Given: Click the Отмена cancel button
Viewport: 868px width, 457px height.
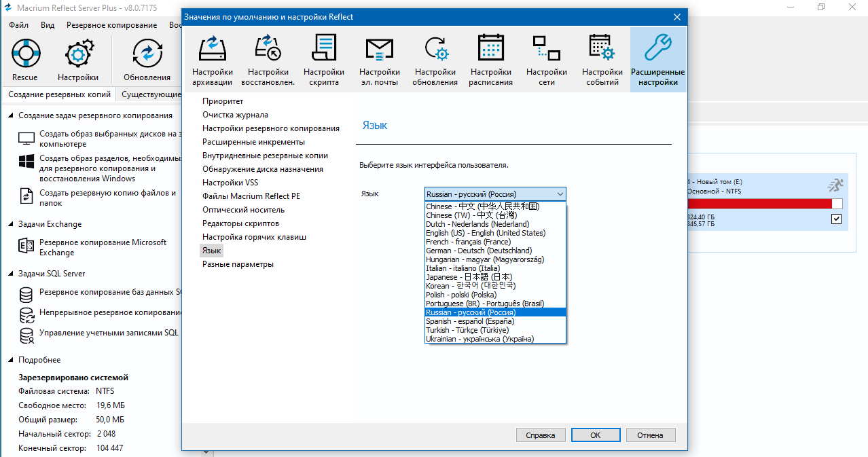Looking at the screenshot, I should pyautogui.click(x=650, y=435).
